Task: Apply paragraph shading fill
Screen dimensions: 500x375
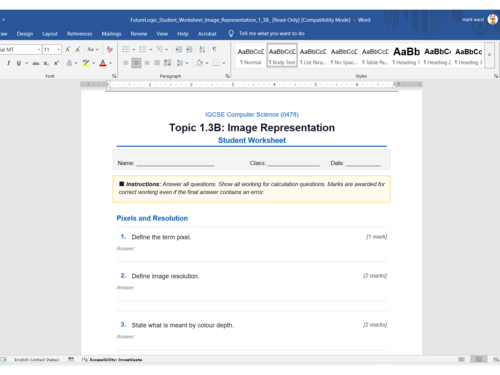Action: click(199, 63)
